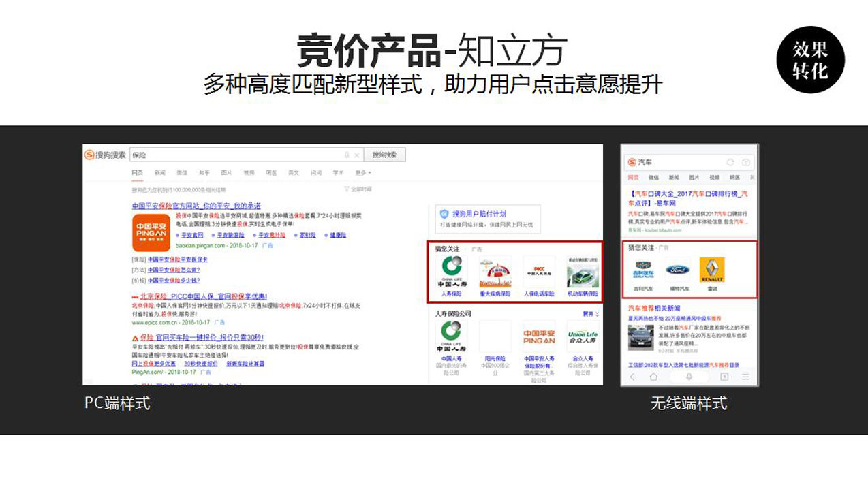Select the 图片 tab on PC search
868x489 pixels.
[226, 173]
